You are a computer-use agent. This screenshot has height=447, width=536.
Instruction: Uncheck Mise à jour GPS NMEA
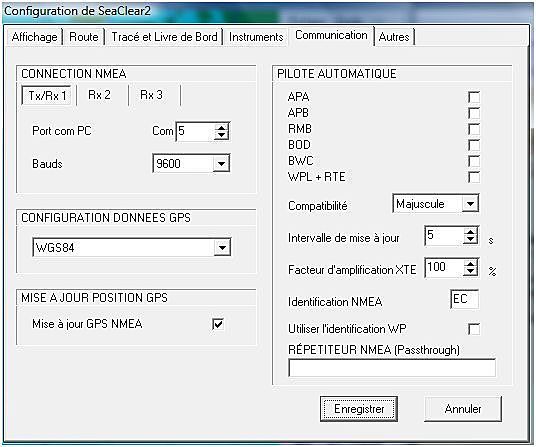point(218,324)
